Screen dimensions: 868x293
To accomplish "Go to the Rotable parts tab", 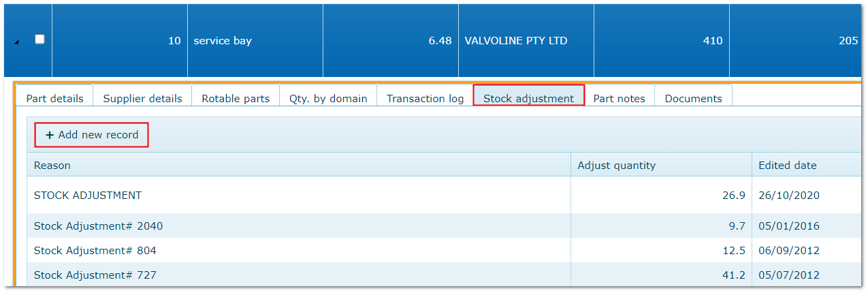I will (x=236, y=98).
